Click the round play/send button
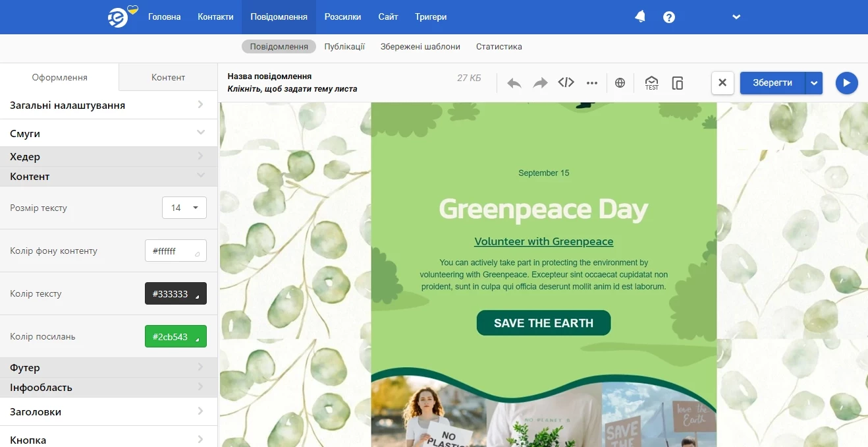 (x=847, y=83)
